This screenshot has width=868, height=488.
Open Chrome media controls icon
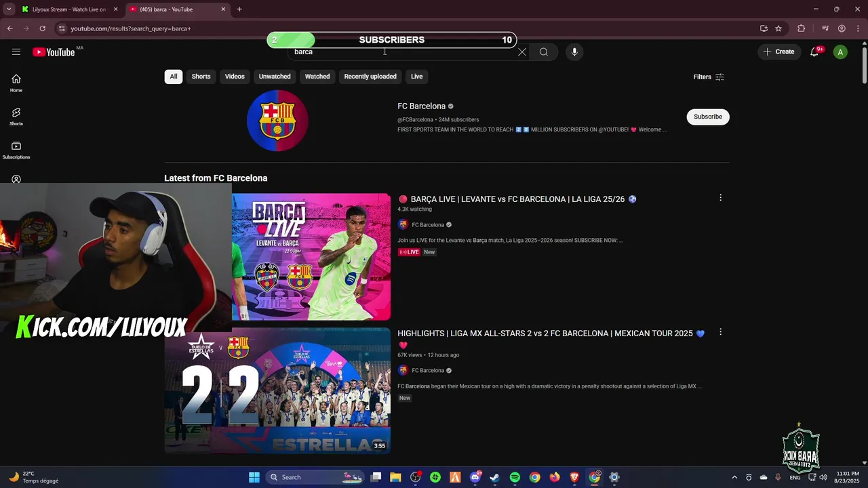tap(825, 28)
